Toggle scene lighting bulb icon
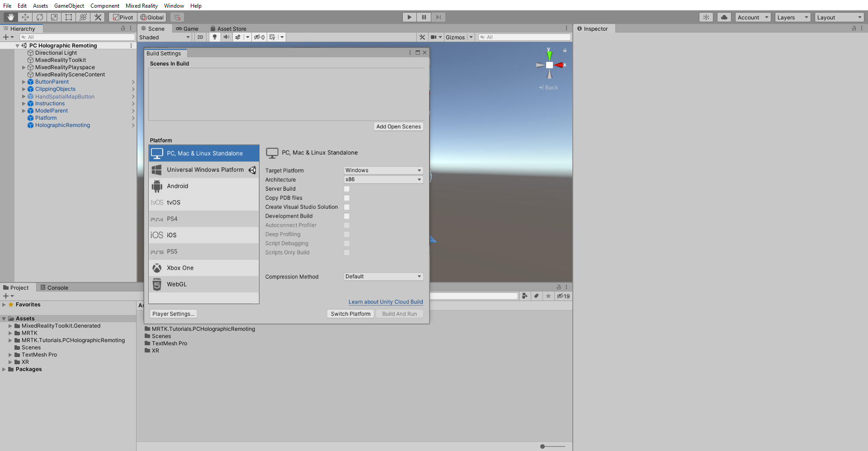This screenshot has width=868, height=451. click(215, 37)
